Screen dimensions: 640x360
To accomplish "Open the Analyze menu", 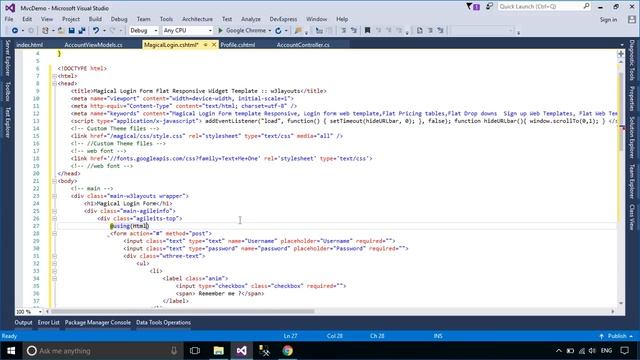I will tap(251, 19).
